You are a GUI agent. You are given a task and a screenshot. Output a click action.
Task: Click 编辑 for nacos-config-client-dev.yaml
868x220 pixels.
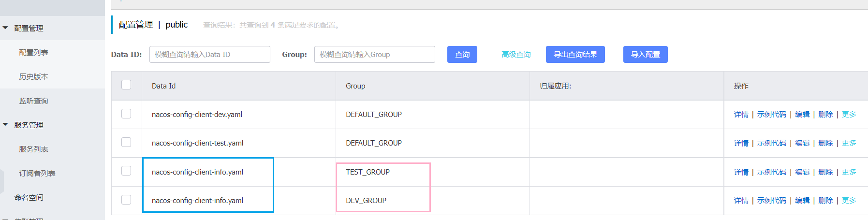coord(802,115)
